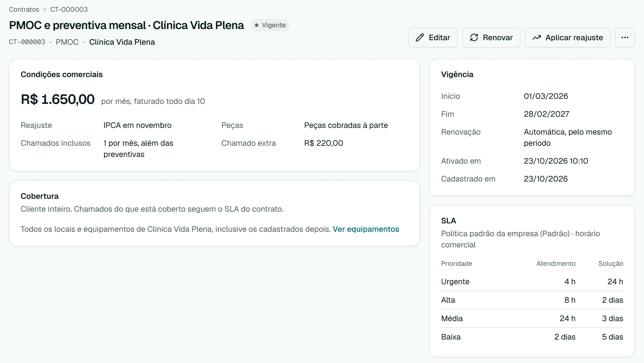Click the Fim date 28/02/2027

tap(546, 114)
